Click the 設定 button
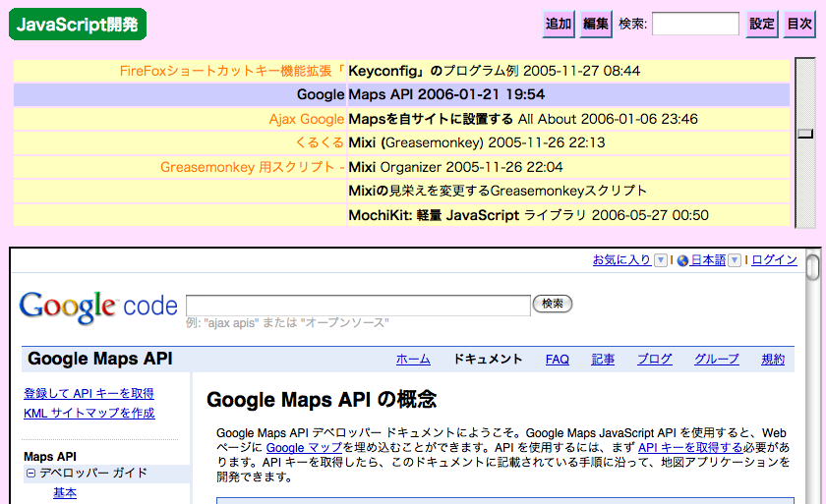826x504 pixels. [x=762, y=25]
